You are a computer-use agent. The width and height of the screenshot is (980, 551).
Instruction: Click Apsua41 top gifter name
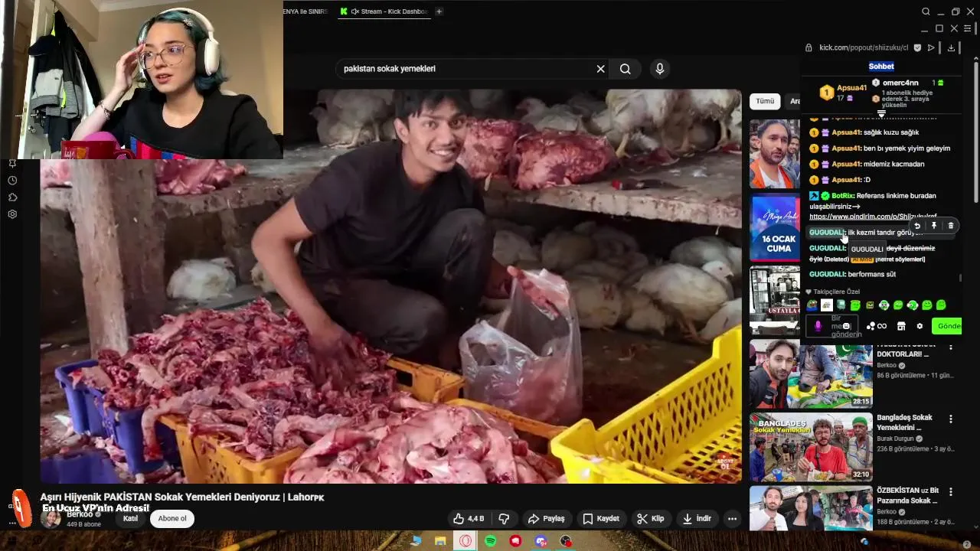tap(851, 88)
